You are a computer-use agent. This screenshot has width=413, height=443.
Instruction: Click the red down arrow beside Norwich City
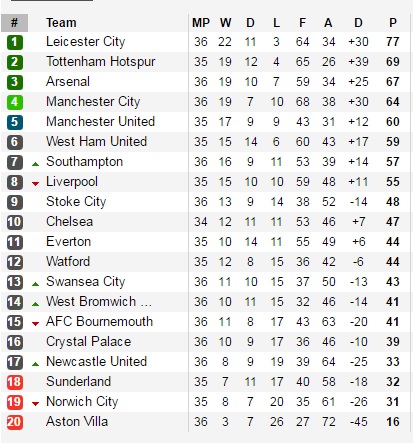(x=35, y=404)
